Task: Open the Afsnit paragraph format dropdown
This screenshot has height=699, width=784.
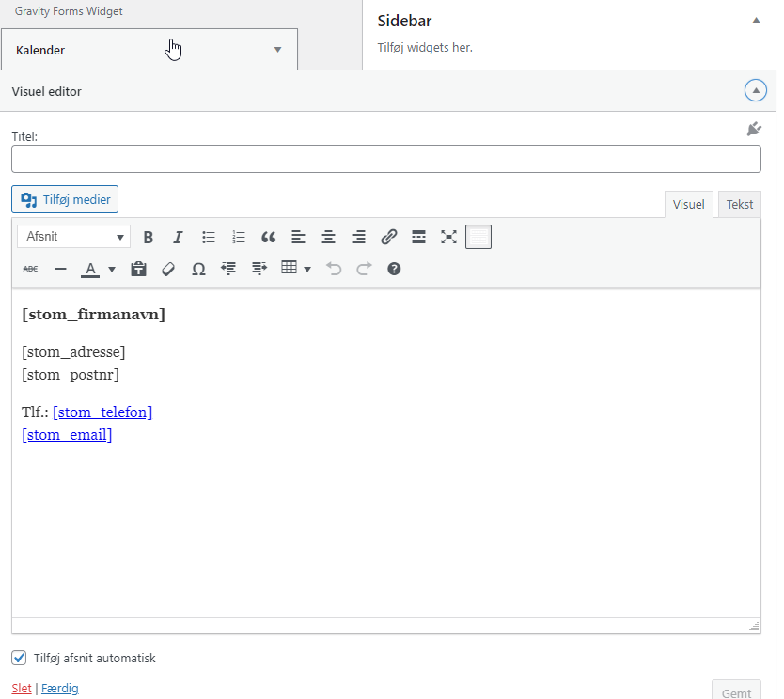Action: coord(73,237)
